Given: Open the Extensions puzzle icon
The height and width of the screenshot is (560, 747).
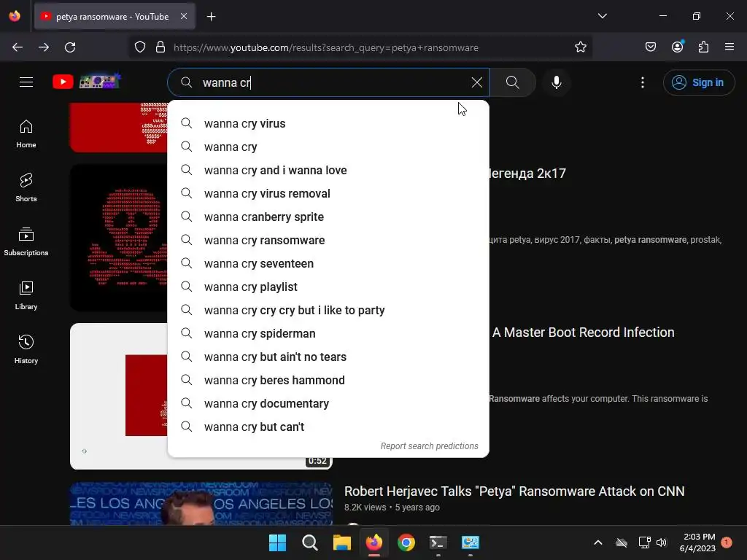Looking at the screenshot, I should click(x=703, y=47).
